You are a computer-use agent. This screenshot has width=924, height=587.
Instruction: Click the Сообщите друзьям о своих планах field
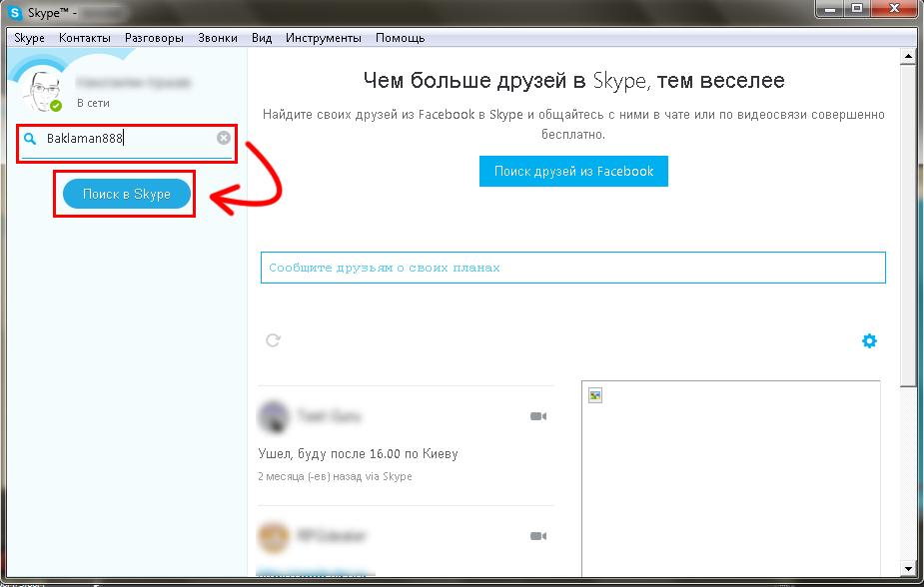572,268
